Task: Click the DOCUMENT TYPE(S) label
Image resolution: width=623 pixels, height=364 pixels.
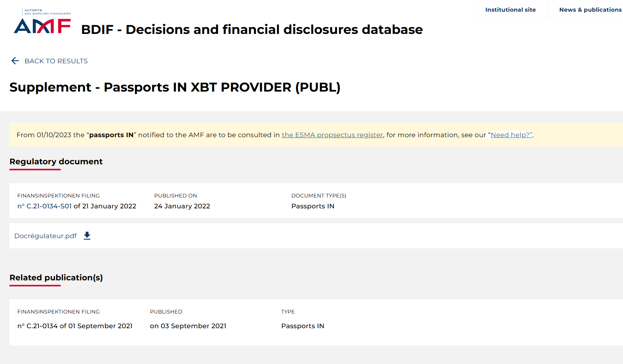Action: tap(319, 196)
